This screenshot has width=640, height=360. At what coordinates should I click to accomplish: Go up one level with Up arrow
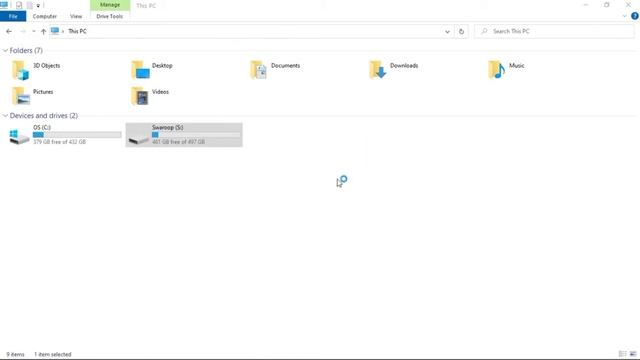pyautogui.click(x=43, y=31)
